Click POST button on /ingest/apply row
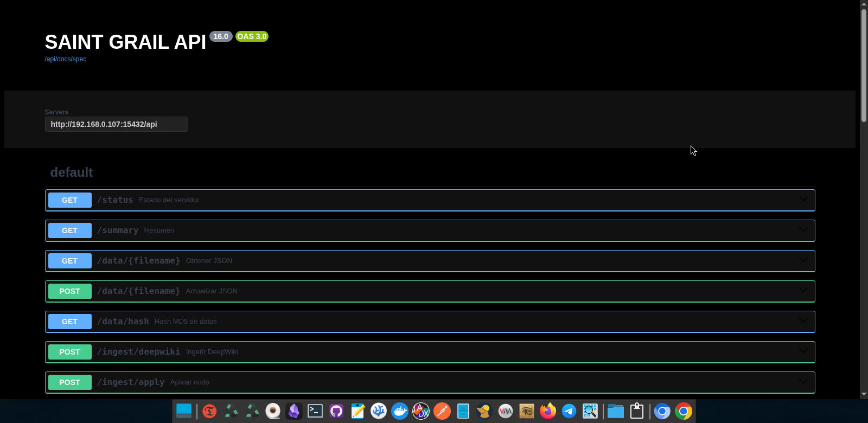This screenshot has width=868, height=423. tap(70, 382)
